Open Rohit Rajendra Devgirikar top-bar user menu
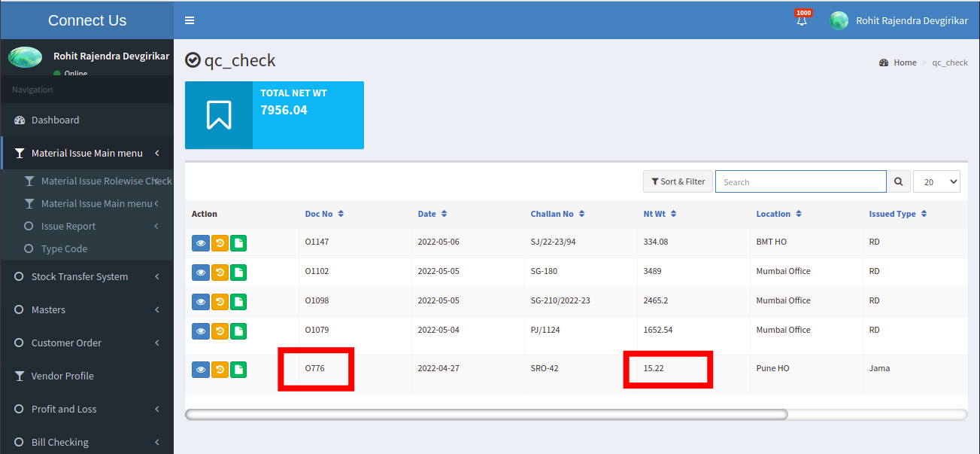Image resolution: width=980 pixels, height=454 pixels. click(899, 20)
